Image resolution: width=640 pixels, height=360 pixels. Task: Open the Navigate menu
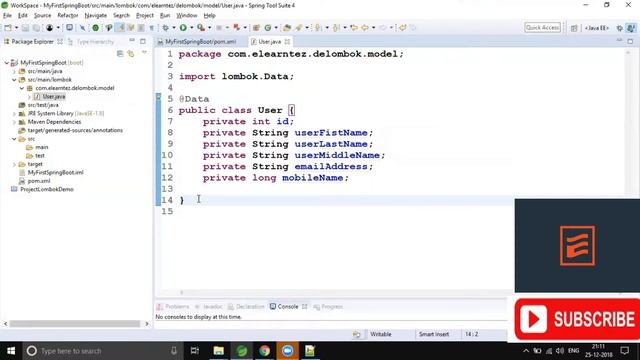click(x=96, y=16)
